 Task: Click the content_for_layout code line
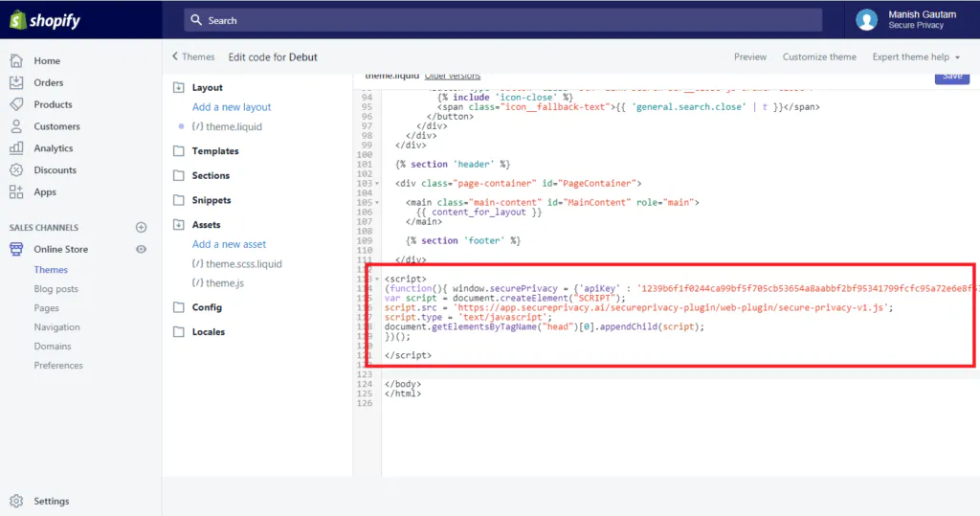(x=479, y=212)
